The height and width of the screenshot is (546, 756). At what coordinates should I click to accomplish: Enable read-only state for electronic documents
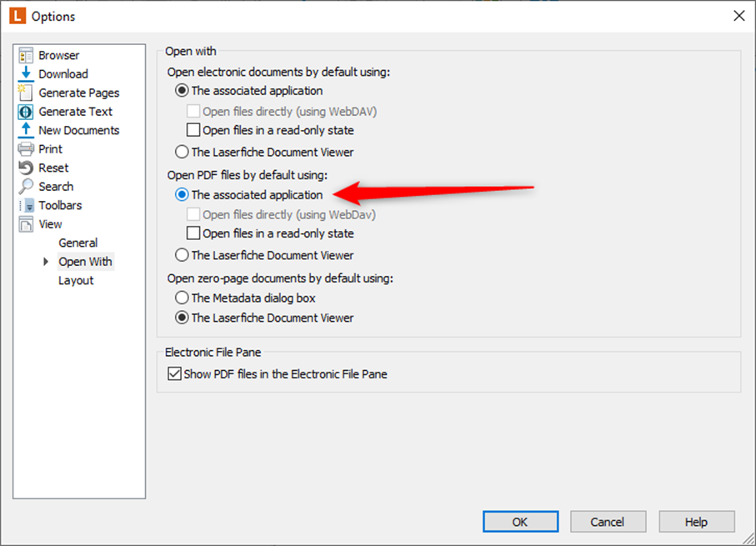[x=193, y=130]
